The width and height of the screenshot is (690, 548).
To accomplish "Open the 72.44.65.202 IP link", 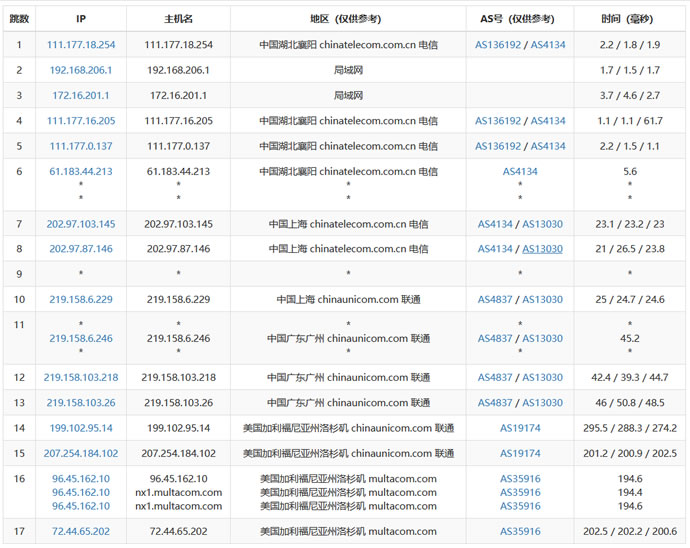I will click(81, 531).
